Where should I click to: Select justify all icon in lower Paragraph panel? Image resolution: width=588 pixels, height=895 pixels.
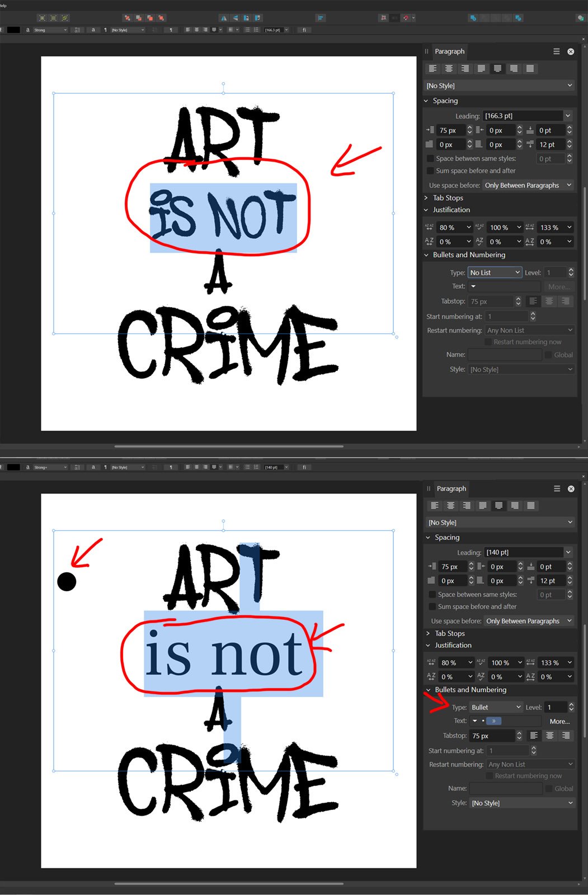pos(531,505)
